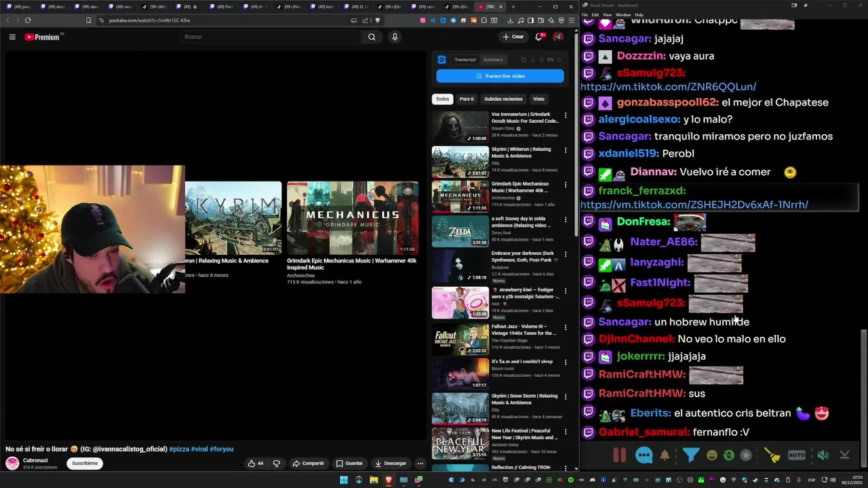Open the Cabronazi channel name link
This screenshot has width=868, height=488.
(x=35, y=460)
